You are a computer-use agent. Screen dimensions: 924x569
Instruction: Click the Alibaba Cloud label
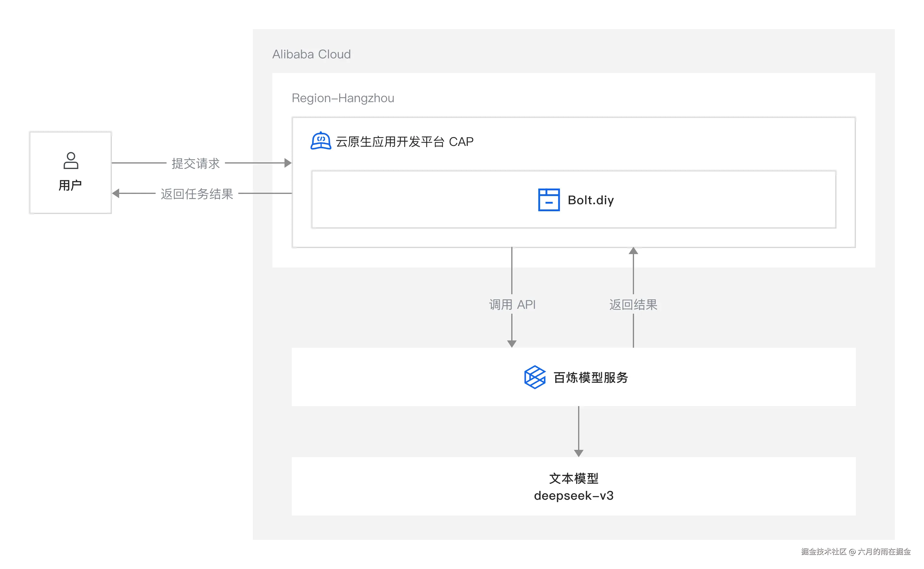311,54
